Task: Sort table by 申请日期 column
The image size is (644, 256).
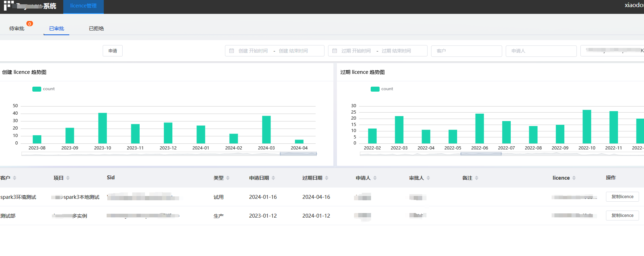Action: tap(273, 178)
